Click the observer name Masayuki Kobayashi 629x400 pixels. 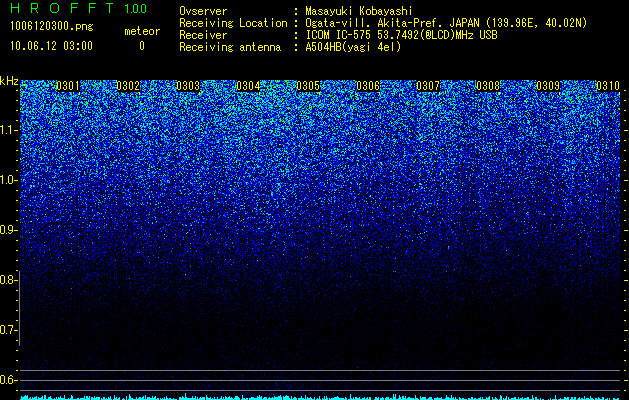(x=359, y=11)
